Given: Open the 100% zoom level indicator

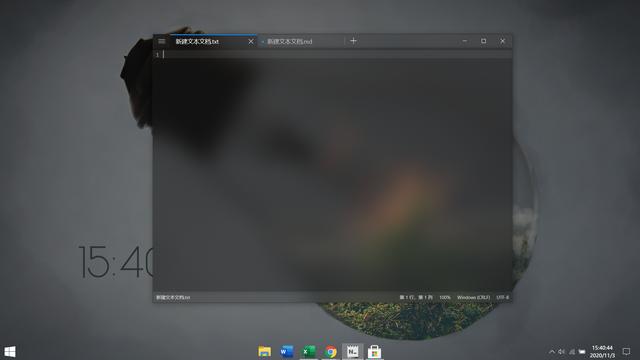Looking at the screenshot, I should pos(445,298).
